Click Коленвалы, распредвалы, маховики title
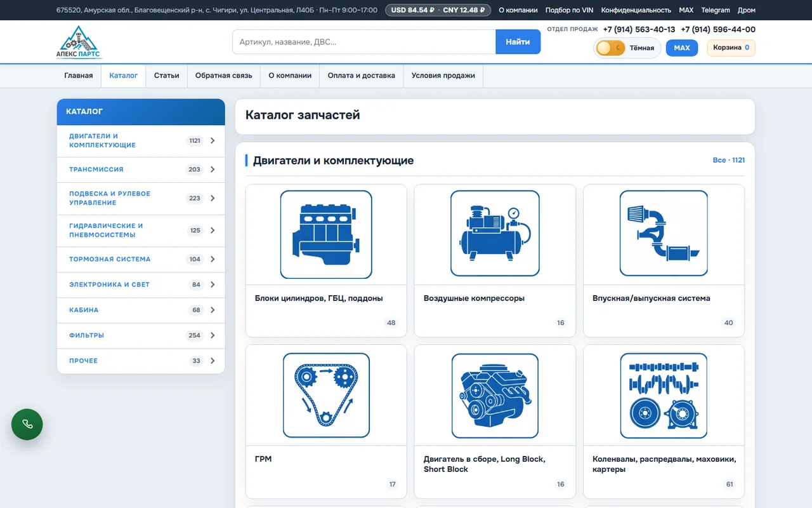 [x=664, y=464]
